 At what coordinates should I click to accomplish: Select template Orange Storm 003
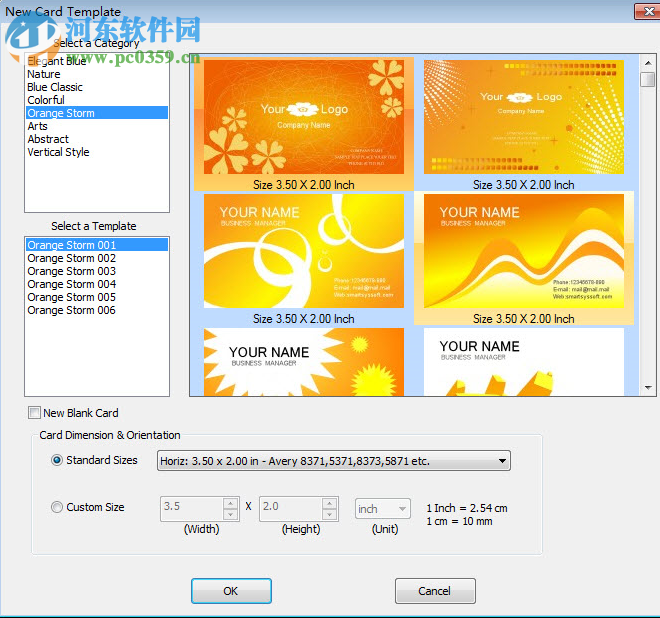[x=97, y=271]
